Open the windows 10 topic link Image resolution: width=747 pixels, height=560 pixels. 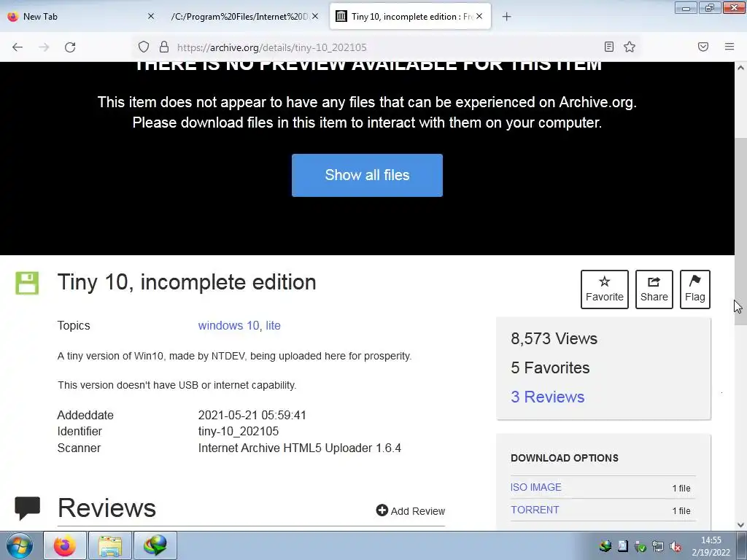pos(228,325)
